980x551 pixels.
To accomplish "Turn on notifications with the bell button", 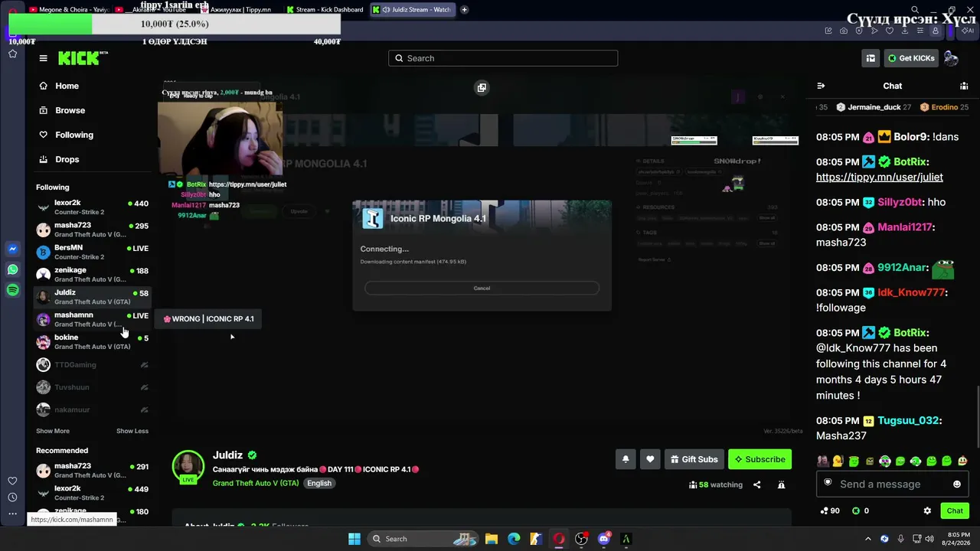I will pyautogui.click(x=626, y=459).
